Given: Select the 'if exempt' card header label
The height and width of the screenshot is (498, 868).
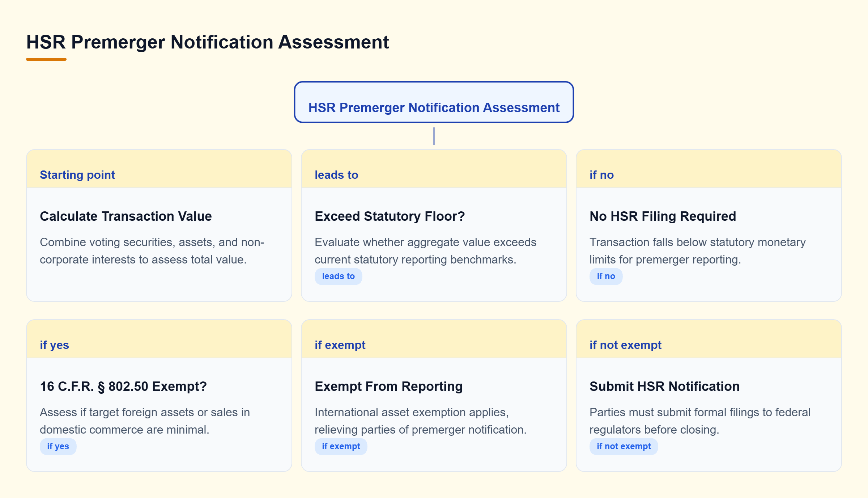Looking at the screenshot, I should coord(340,345).
